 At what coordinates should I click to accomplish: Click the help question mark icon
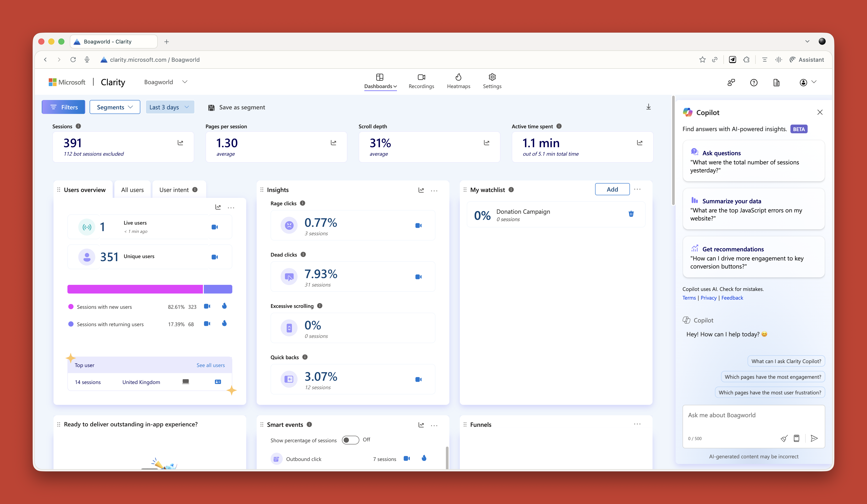(x=753, y=83)
